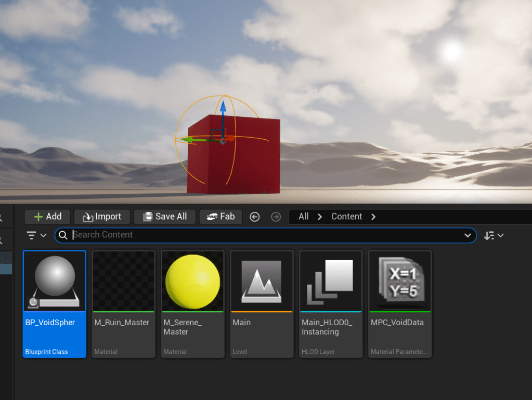Click the Add content button

coord(47,217)
